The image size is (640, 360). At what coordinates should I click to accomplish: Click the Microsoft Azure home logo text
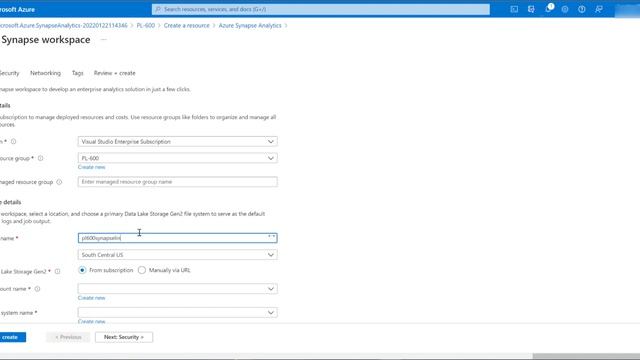pos(17,9)
